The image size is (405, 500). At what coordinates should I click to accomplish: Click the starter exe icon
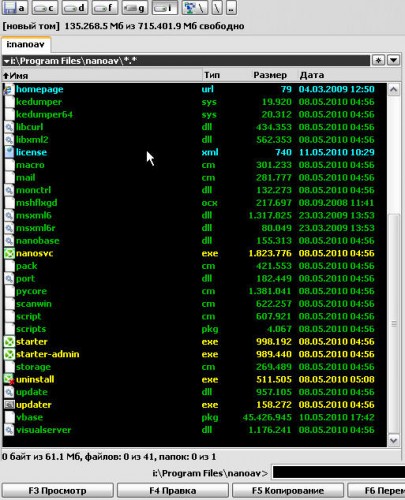point(9,342)
